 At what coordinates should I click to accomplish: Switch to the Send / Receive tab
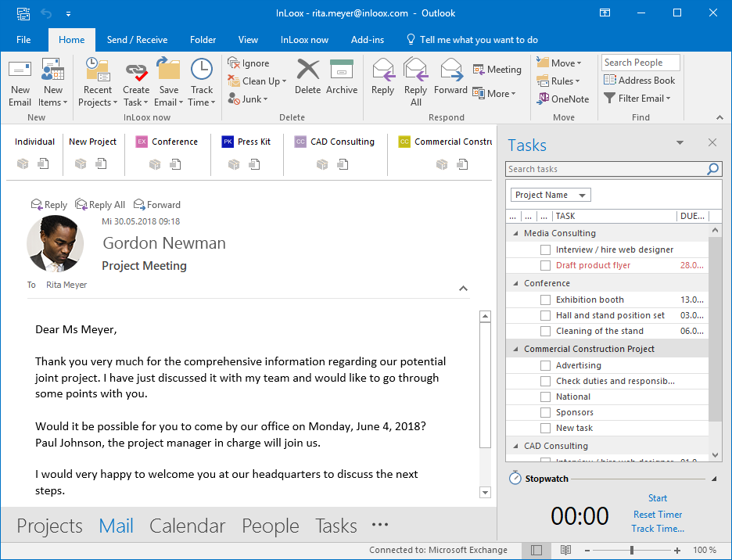tap(137, 40)
